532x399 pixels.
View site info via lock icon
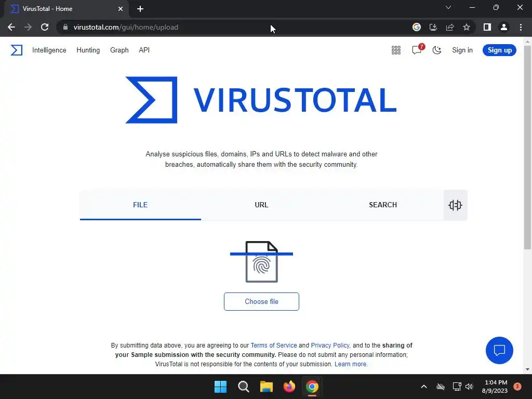click(65, 27)
